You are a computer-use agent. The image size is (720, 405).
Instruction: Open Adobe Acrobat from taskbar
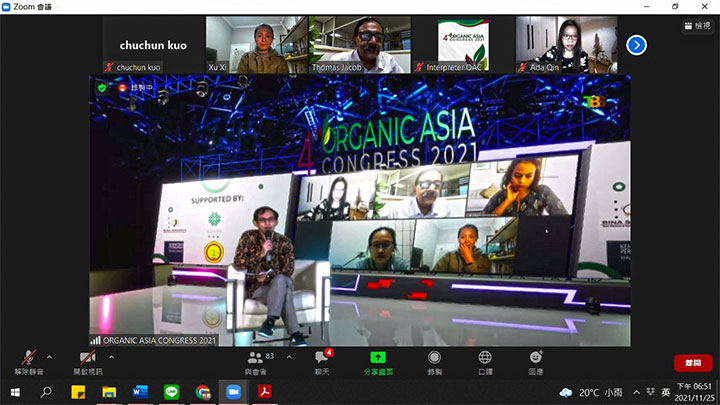[264, 392]
